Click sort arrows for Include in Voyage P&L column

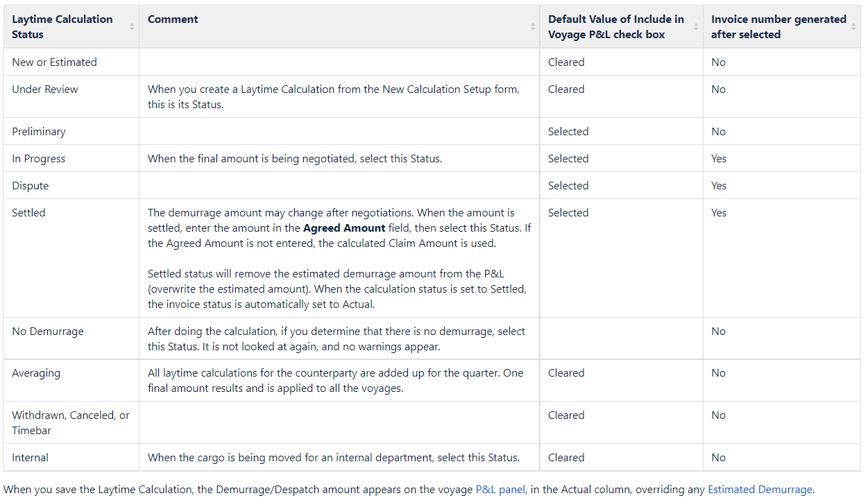coord(696,26)
